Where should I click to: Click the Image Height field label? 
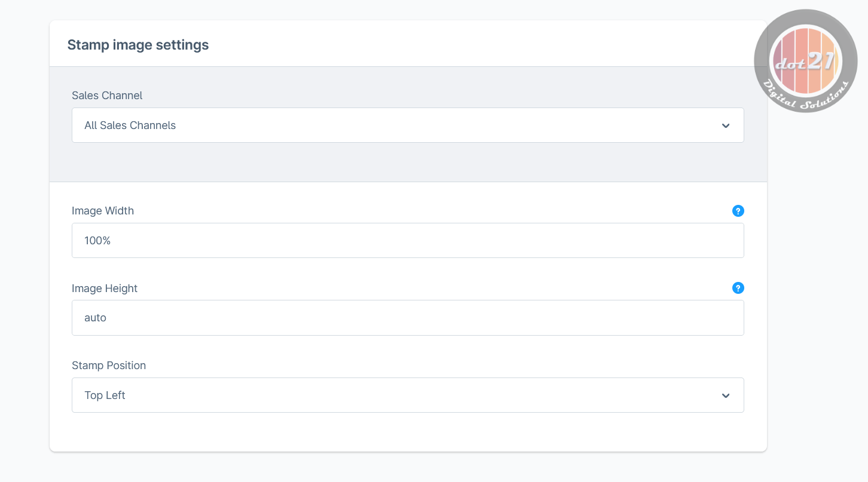click(105, 288)
